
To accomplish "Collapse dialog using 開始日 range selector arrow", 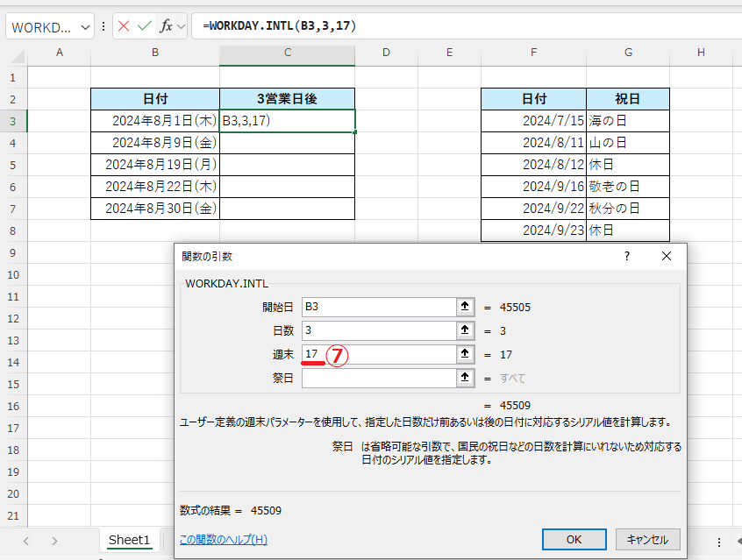I will pyautogui.click(x=465, y=307).
